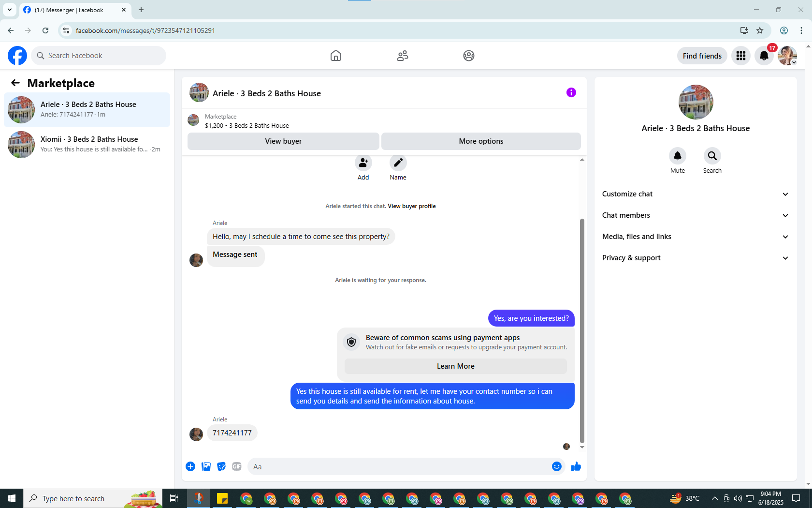Bookmark this page with the star icon
Viewport: 812px width, 508px height.
tap(760, 30)
